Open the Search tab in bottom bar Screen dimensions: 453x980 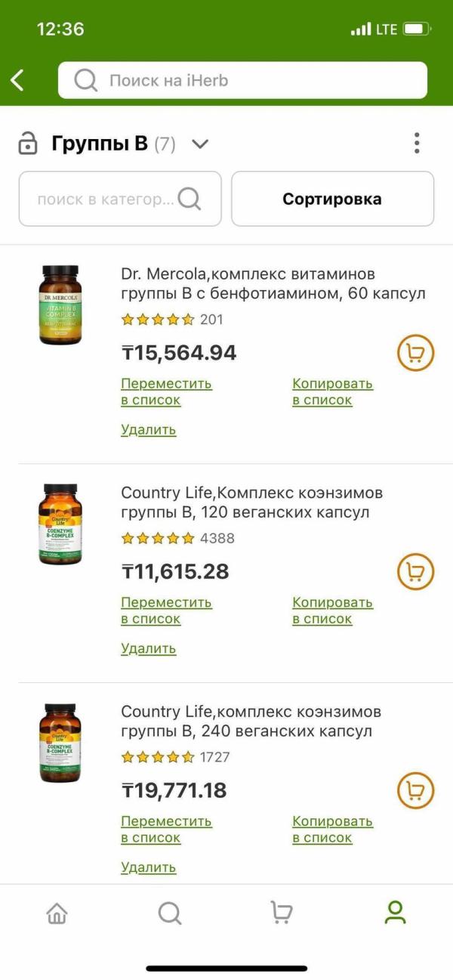[x=170, y=914]
